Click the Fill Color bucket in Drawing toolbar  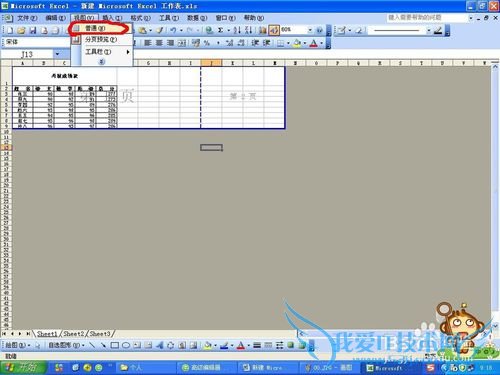(208, 345)
